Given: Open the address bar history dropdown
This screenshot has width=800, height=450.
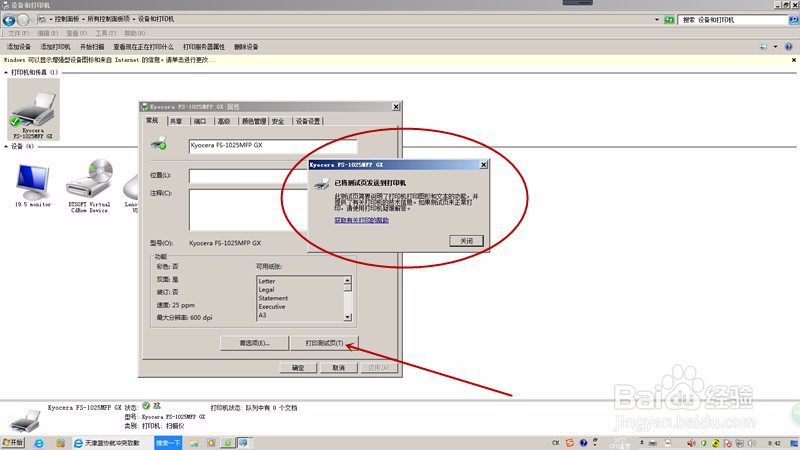Looking at the screenshot, I should click(x=657, y=20).
